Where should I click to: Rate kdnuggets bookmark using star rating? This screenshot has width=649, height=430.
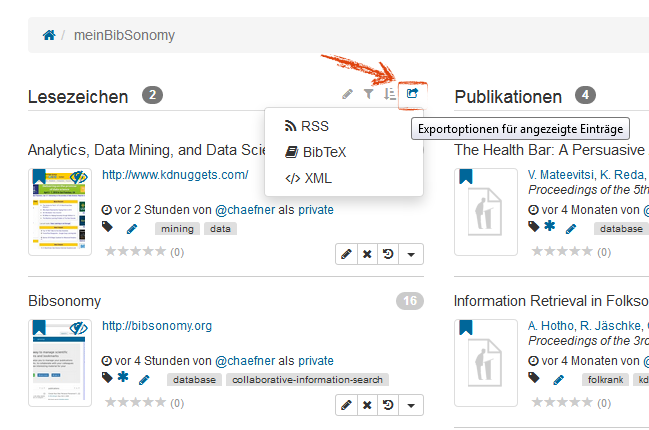[135, 252]
